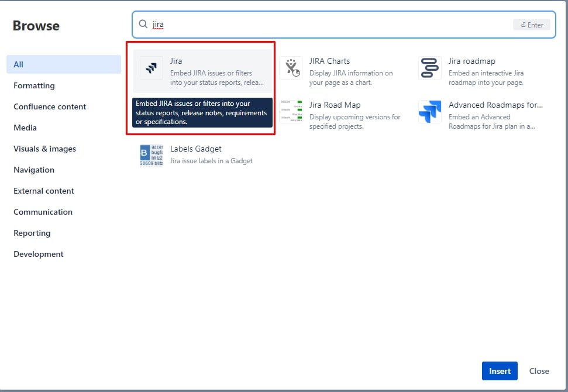Click the Close button

(539, 371)
